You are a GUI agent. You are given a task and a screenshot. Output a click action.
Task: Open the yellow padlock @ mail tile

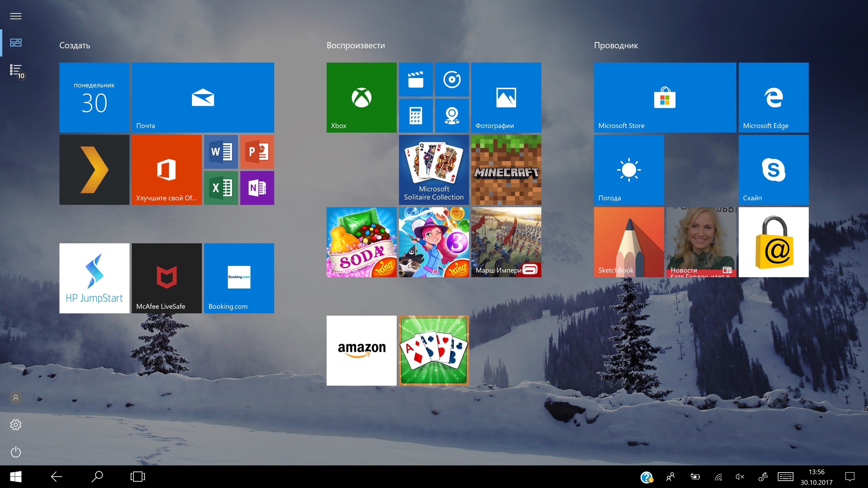pyautogui.click(x=774, y=242)
